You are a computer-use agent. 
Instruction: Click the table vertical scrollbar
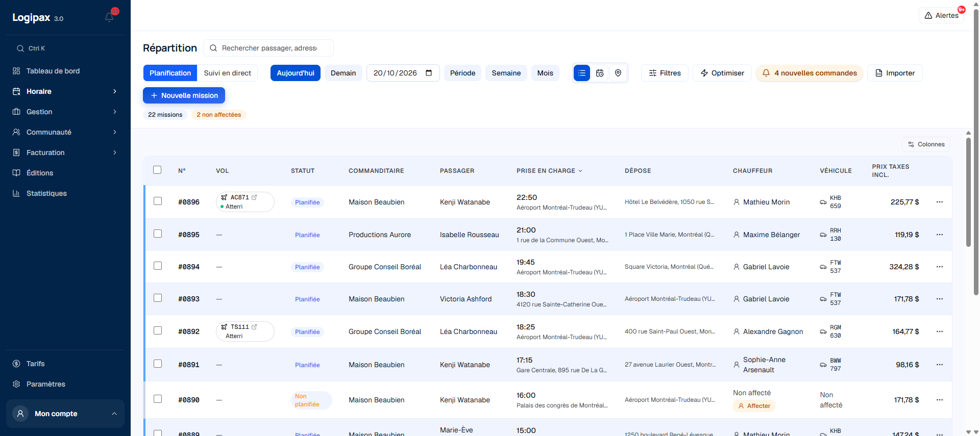[x=968, y=191]
